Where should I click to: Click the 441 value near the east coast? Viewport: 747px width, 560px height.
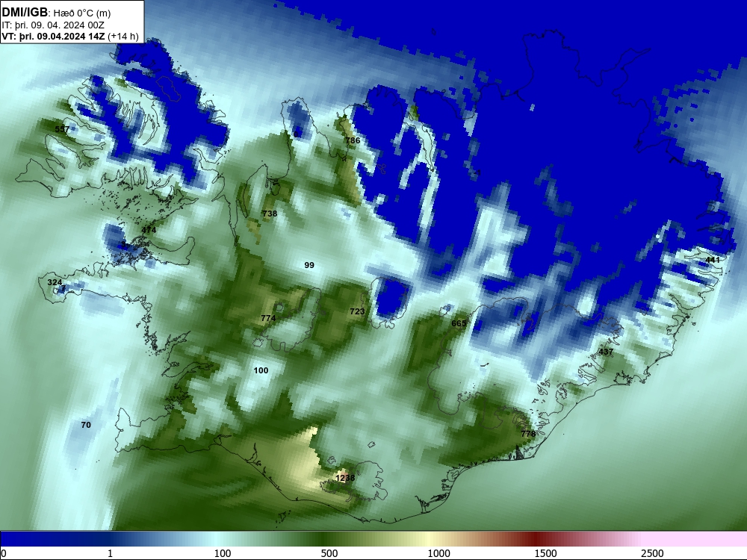pos(713,260)
